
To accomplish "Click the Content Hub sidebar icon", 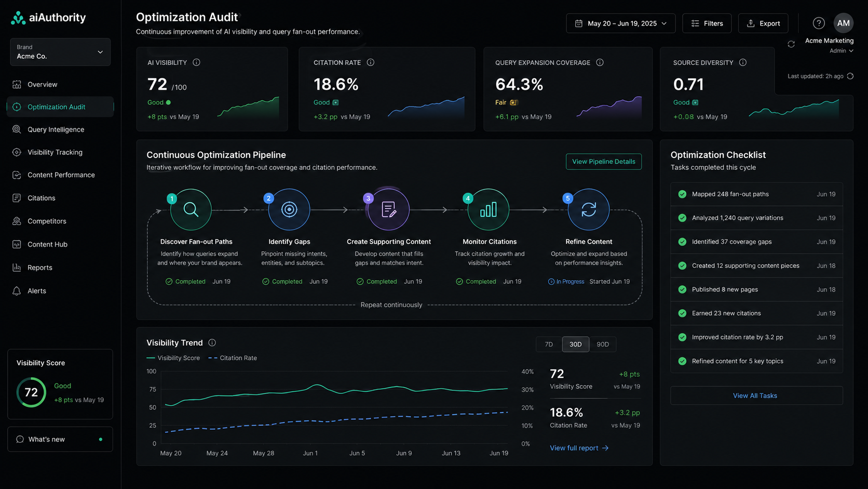I will [x=17, y=244].
